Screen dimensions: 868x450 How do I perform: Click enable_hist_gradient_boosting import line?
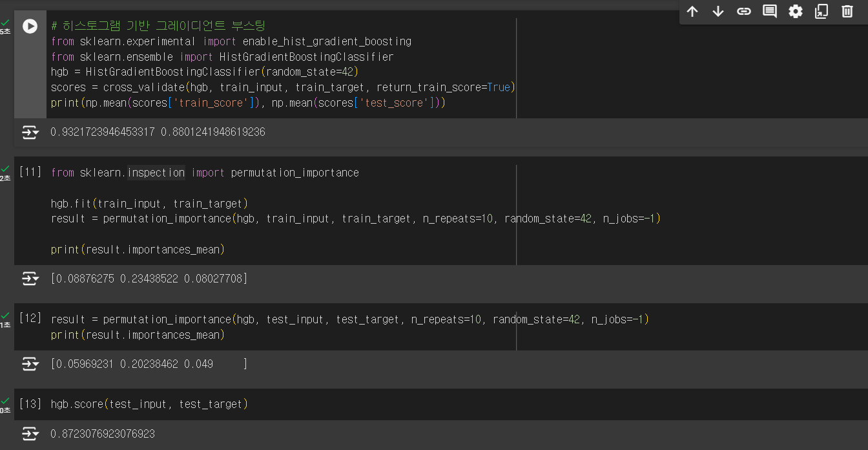[231, 41]
